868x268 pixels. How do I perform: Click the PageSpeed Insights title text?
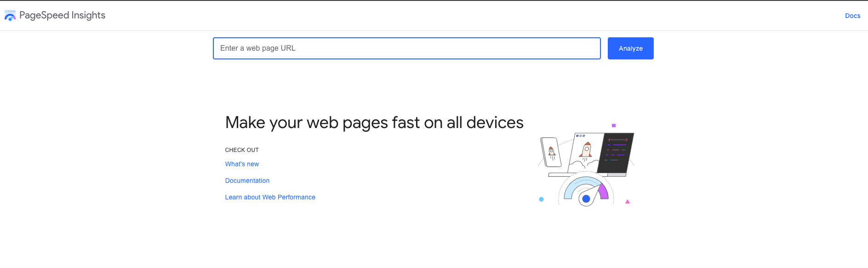[x=63, y=15]
